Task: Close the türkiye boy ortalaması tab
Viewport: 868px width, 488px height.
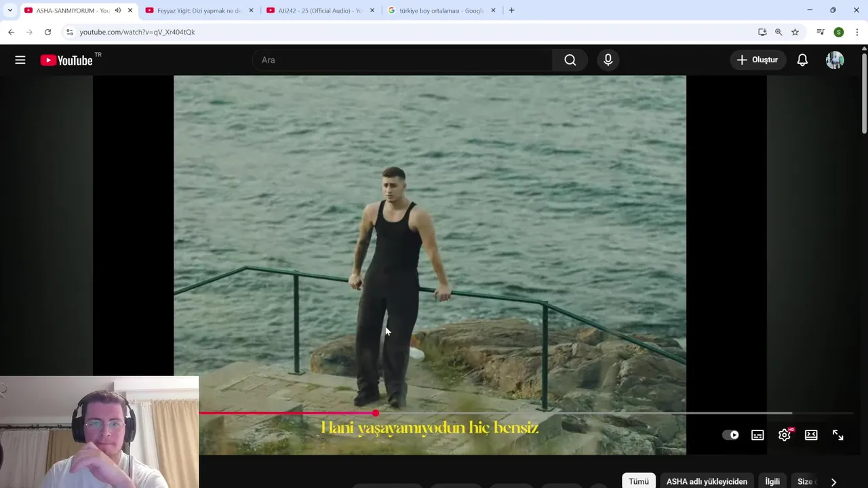Action: tap(493, 10)
